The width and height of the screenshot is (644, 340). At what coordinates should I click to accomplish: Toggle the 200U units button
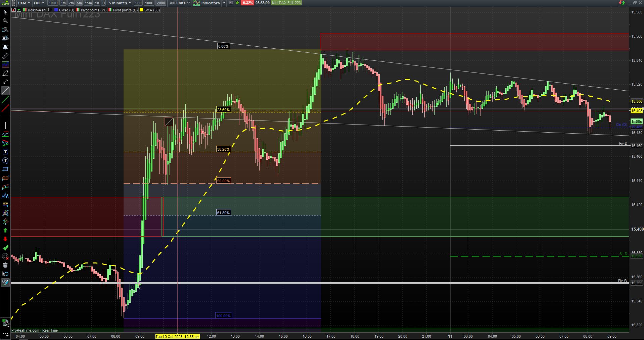tap(161, 3)
